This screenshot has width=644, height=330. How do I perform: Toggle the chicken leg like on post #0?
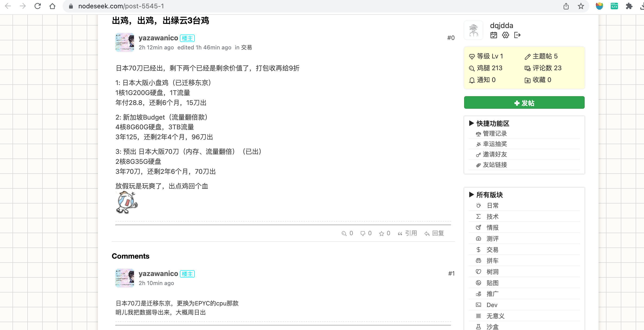coord(344,233)
